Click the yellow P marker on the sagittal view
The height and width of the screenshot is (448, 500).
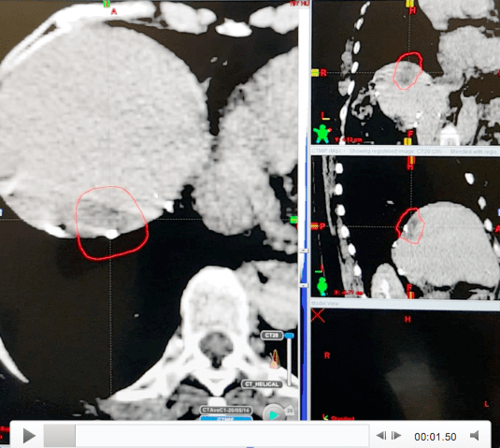(x=315, y=226)
